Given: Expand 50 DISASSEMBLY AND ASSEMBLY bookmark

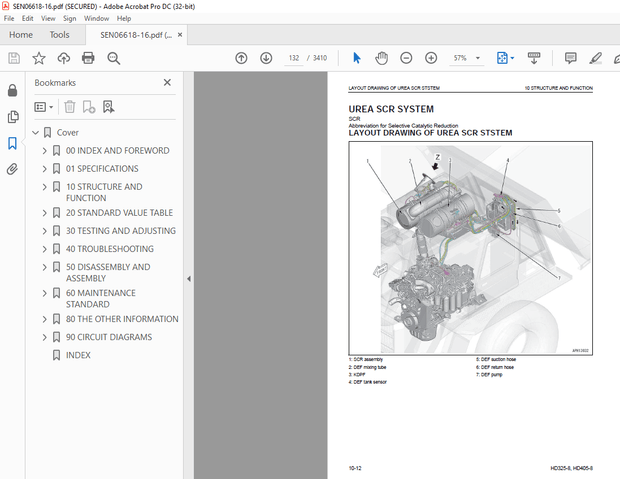Looking at the screenshot, I should (x=44, y=267).
